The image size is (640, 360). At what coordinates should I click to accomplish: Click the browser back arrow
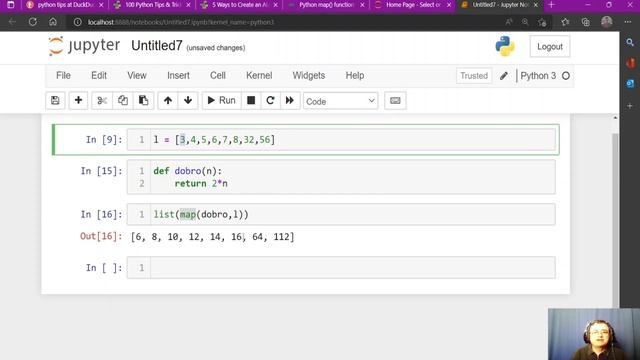pos(12,22)
